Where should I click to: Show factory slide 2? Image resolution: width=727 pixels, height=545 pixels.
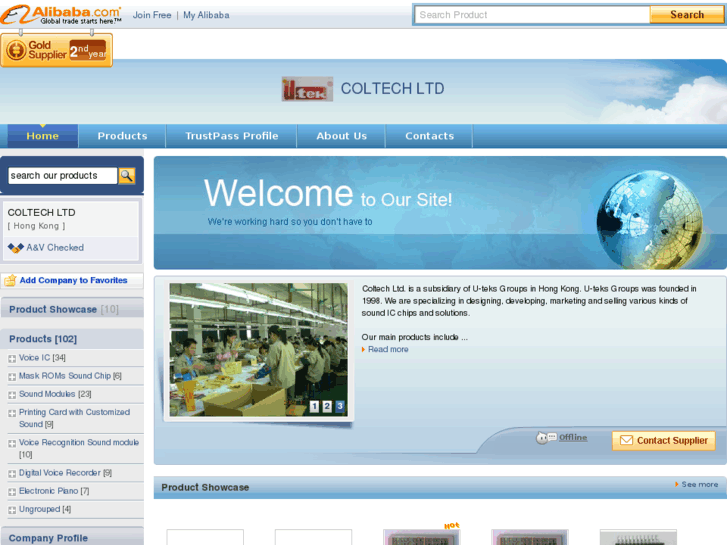pyautogui.click(x=327, y=406)
